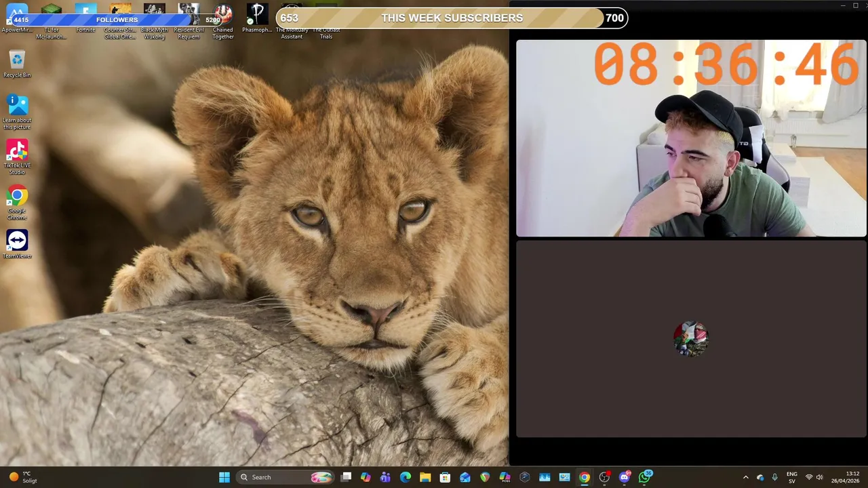Viewport: 868px width, 488px height.
Task: Open Microsoft Edge from the taskbar
Action: point(406,477)
